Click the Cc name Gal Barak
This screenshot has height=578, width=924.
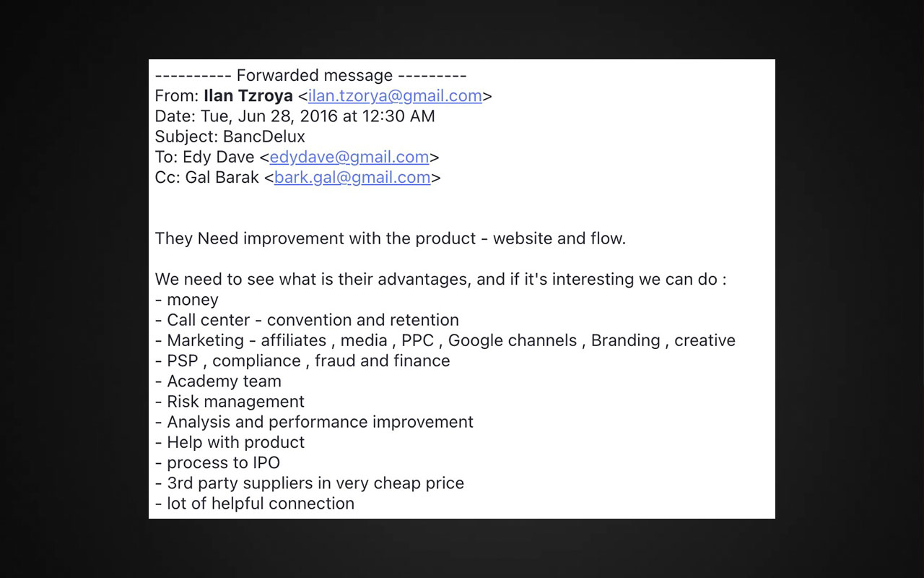click(222, 177)
